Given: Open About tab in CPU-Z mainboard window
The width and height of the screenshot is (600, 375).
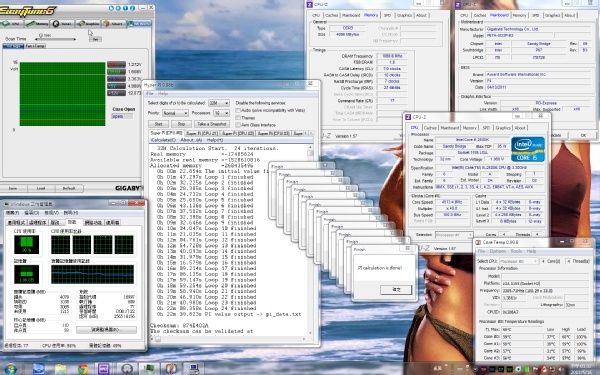Looking at the screenshot, I should click(x=569, y=15).
